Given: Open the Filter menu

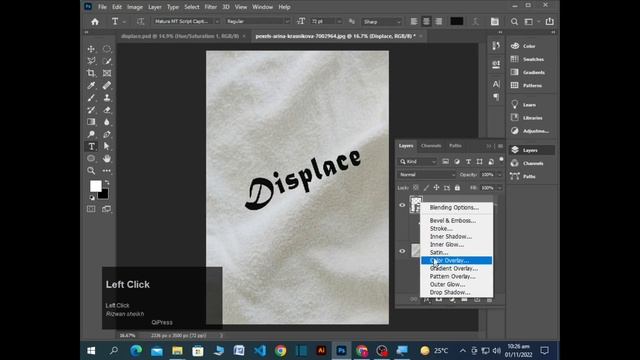Looking at the screenshot, I should coord(211,7).
